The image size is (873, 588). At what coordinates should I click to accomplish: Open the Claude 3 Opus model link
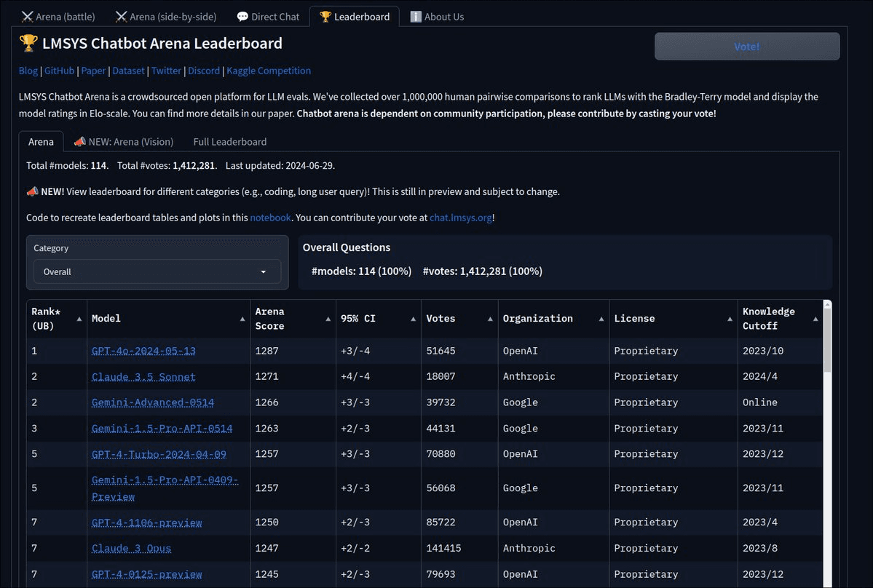tap(131, 548)
